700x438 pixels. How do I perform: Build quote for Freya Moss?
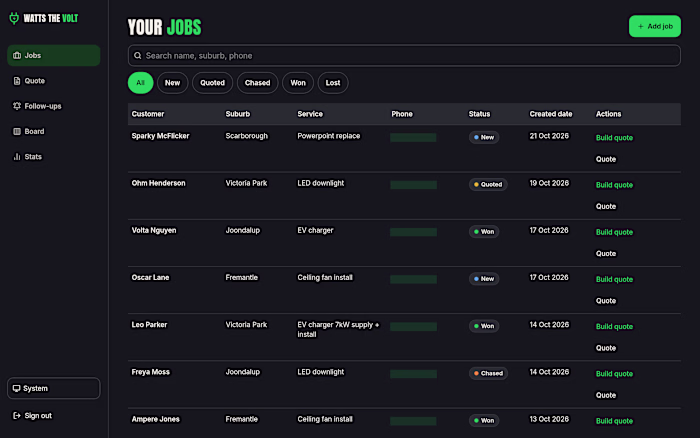[614, 374]
